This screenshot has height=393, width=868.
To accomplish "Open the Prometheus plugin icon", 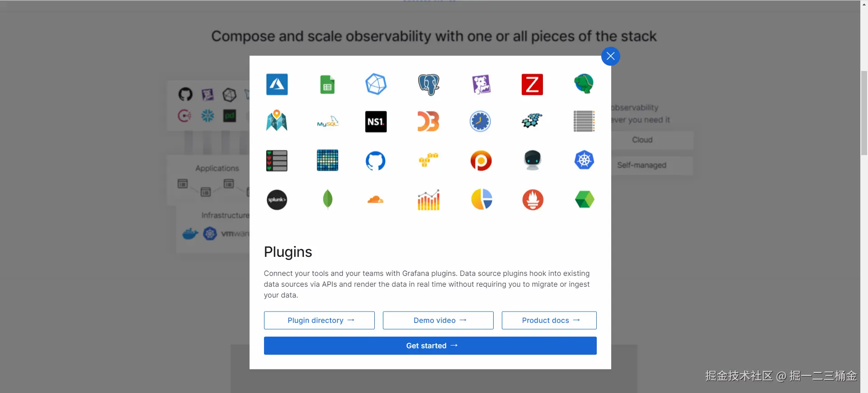I will 533,200.
